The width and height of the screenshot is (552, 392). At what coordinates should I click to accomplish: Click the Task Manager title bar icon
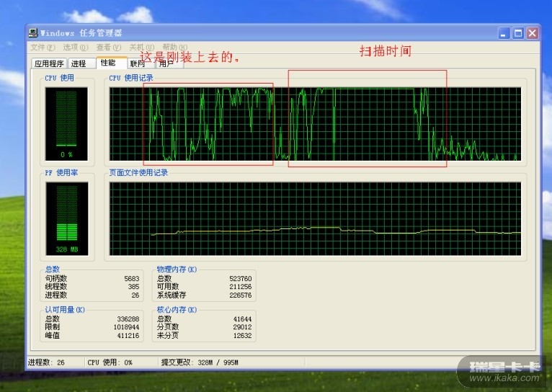click(x=33, y=33)
